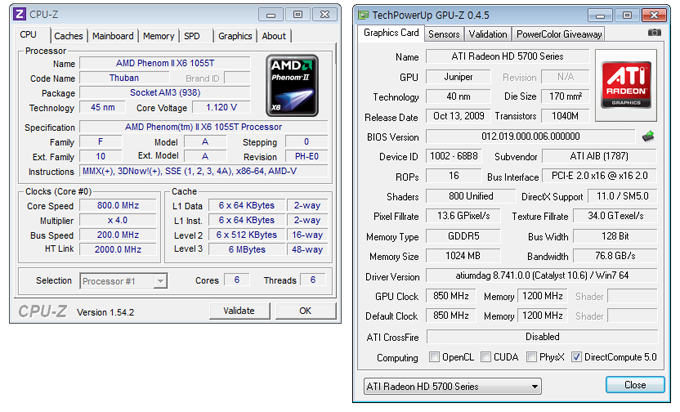
Task: Switch to the Mainboard tab
Action: (113, 36)
